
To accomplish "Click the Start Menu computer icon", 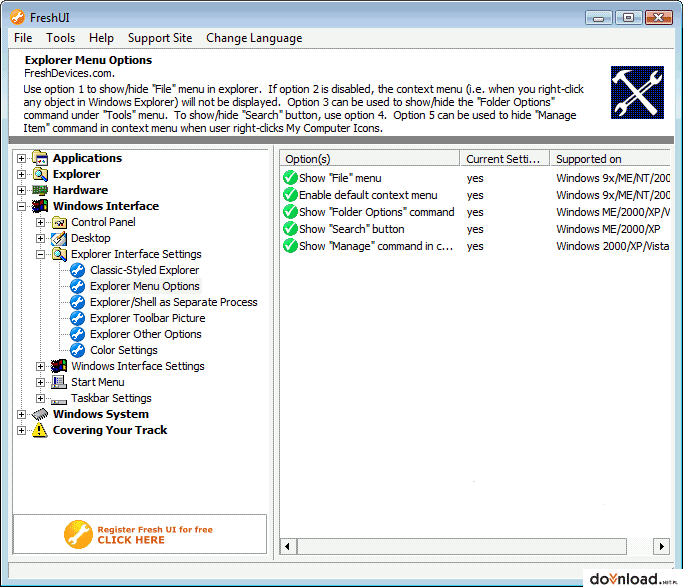I will pos(59,382).
